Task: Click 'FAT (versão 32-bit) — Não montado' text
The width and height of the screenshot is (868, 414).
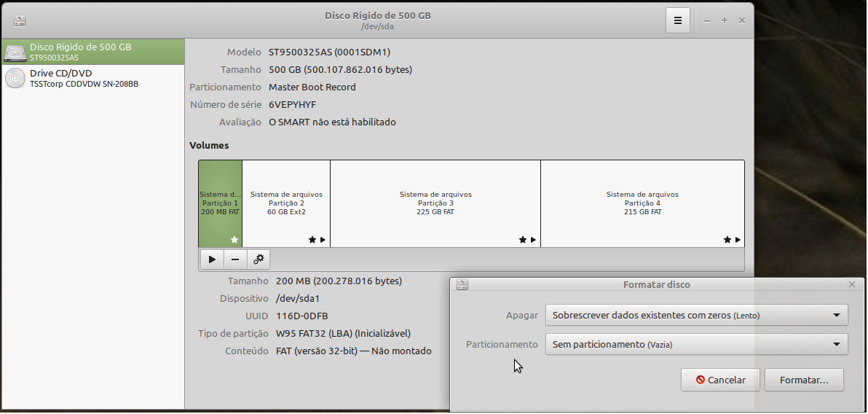Action: pyautogui.click(x=354, y=351)
